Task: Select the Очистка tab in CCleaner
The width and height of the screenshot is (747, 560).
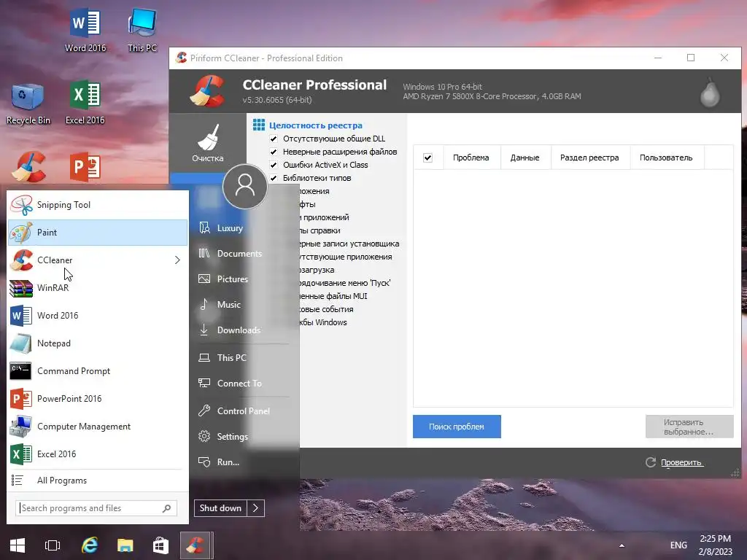Action: tap(208, 143)
